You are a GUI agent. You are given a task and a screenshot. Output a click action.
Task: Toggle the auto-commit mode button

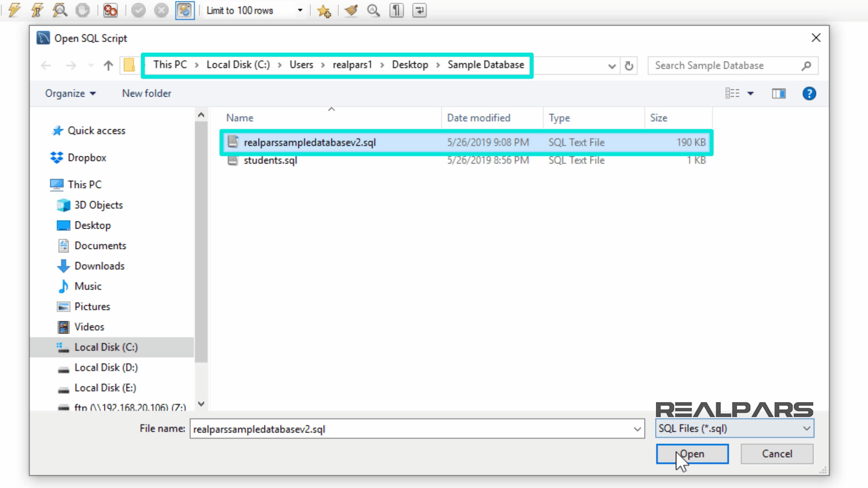185,10
